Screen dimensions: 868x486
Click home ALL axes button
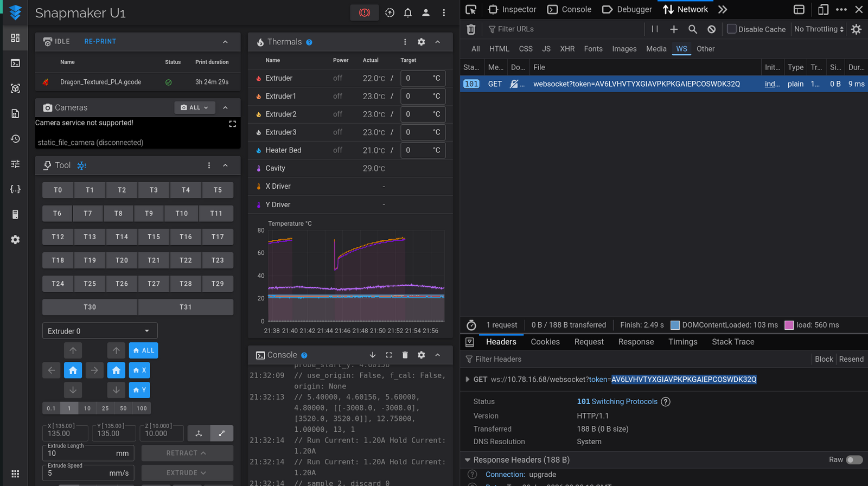click(144, 350)
